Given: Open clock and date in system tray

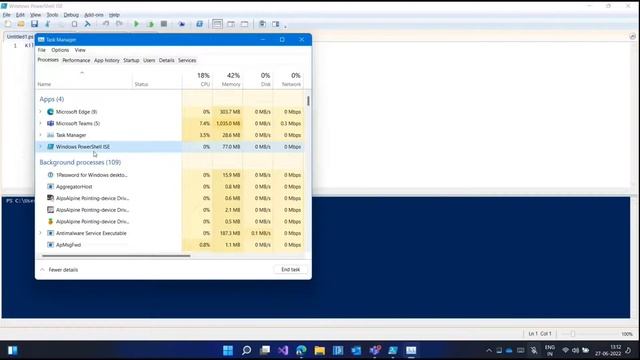Looking at the screenshot, I should coord(608,351).
